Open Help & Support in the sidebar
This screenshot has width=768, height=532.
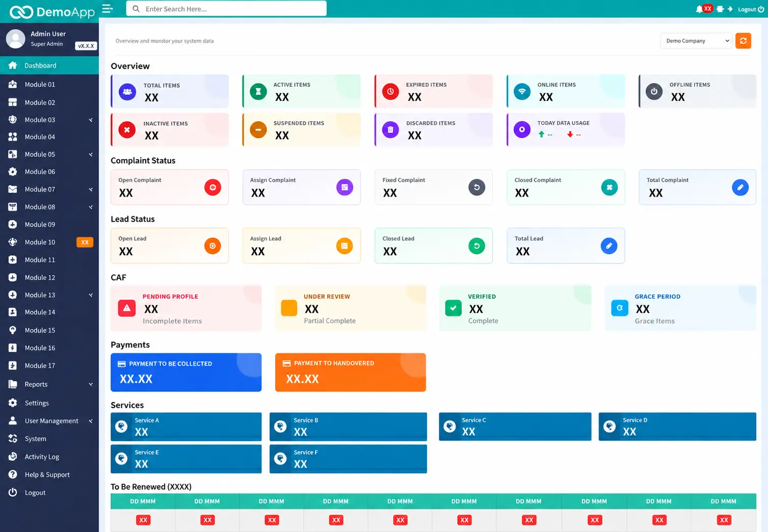(49, 475)
